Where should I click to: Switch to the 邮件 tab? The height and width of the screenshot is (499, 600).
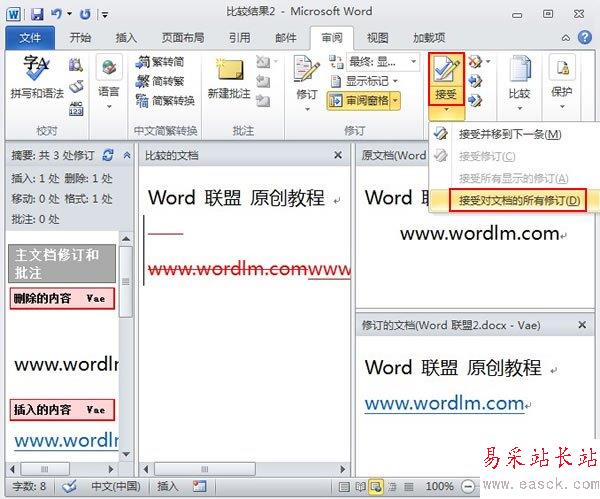[x=286, y=38]
